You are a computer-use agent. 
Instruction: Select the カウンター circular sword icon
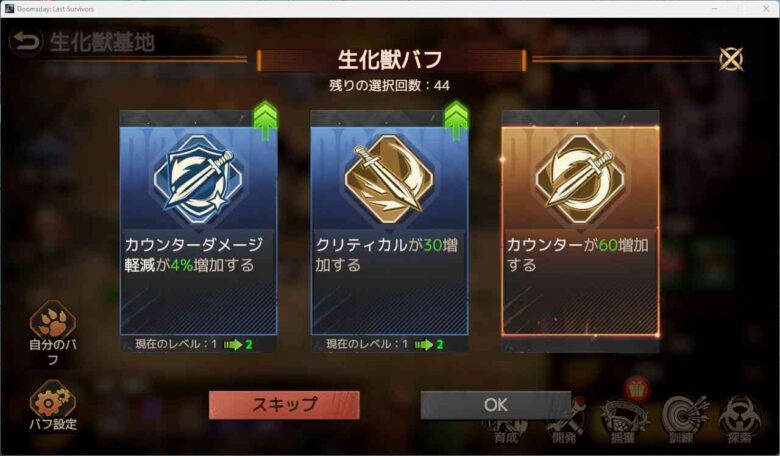[x=580, y=179]
